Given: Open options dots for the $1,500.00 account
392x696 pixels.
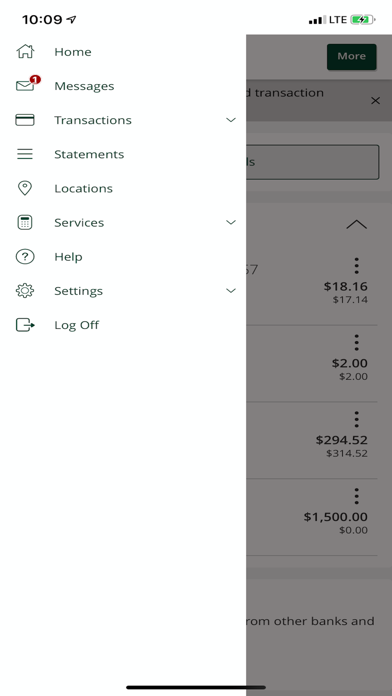Looking at the screenshot, I should (356, 496).
